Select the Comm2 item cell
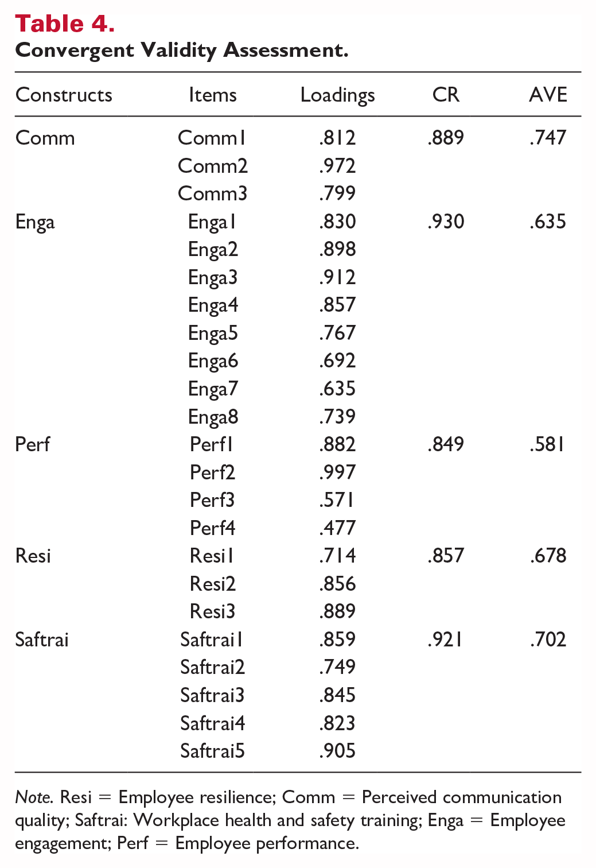This screenshot has width=596, height=868. 213,166
